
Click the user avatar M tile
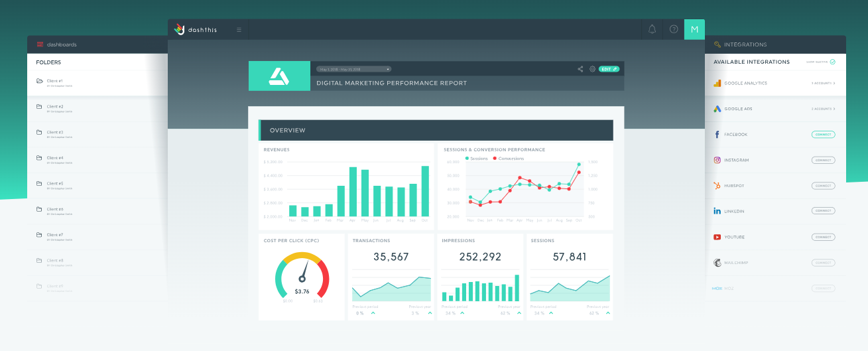pos(694,29)
